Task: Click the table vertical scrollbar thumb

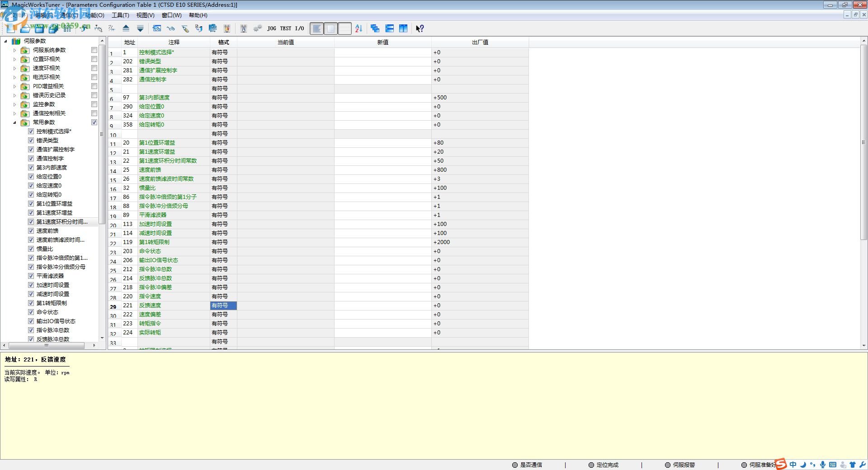Action: pos(863,142)
